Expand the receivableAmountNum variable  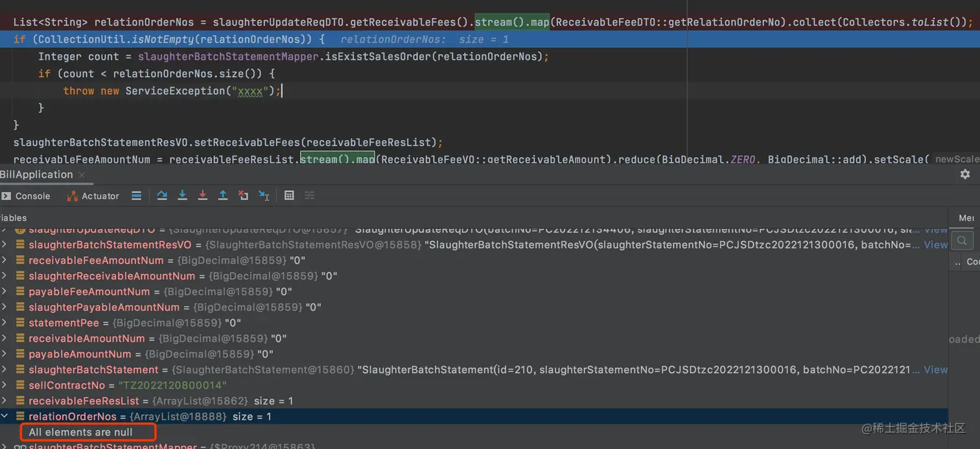(x=5, y=338)
